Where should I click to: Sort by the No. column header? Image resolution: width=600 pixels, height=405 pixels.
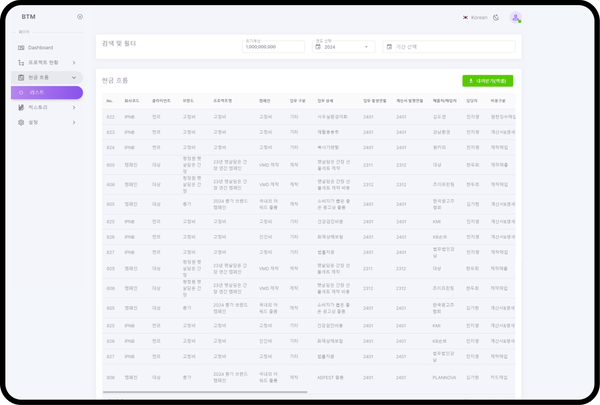(x=109, y=101)
